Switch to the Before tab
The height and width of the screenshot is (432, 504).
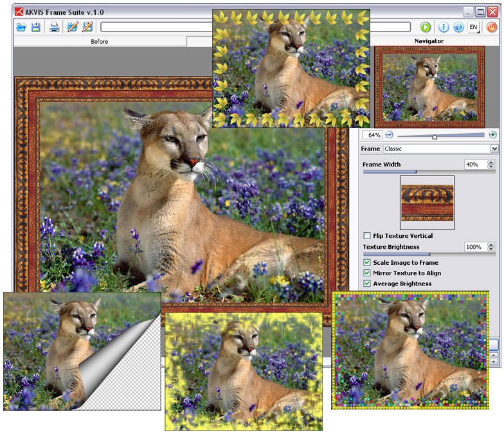click(100, 41)
